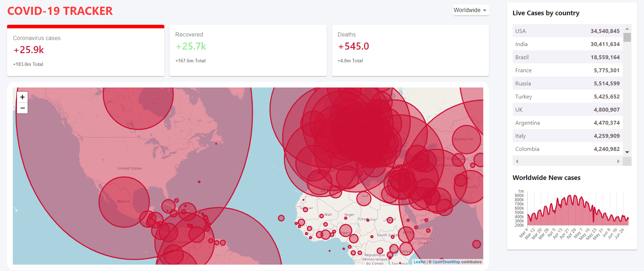Click the Colombia row in country table
644x271 pixels.
[568, 149]
